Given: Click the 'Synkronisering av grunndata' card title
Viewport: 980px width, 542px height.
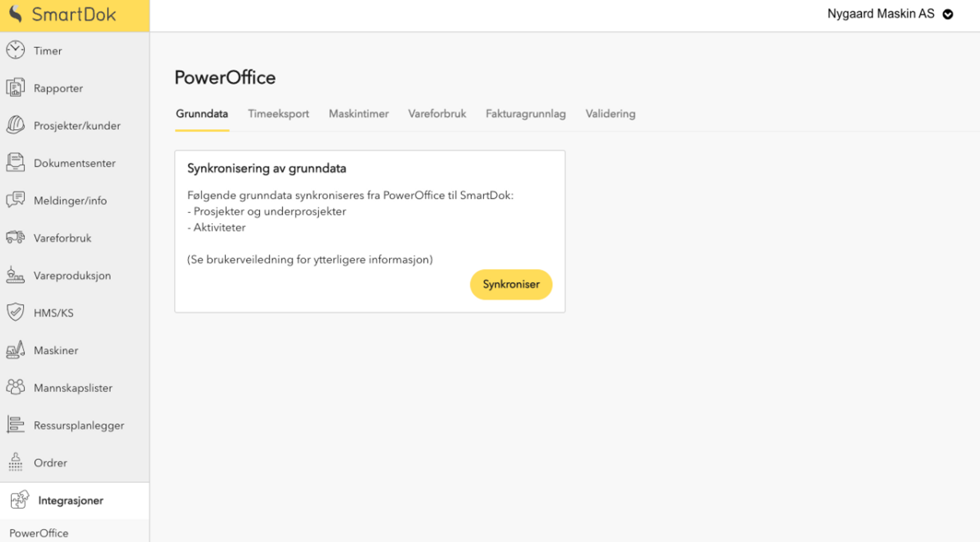Looking at the screenshot, I should pyautogui.click(x=266, y=169).
